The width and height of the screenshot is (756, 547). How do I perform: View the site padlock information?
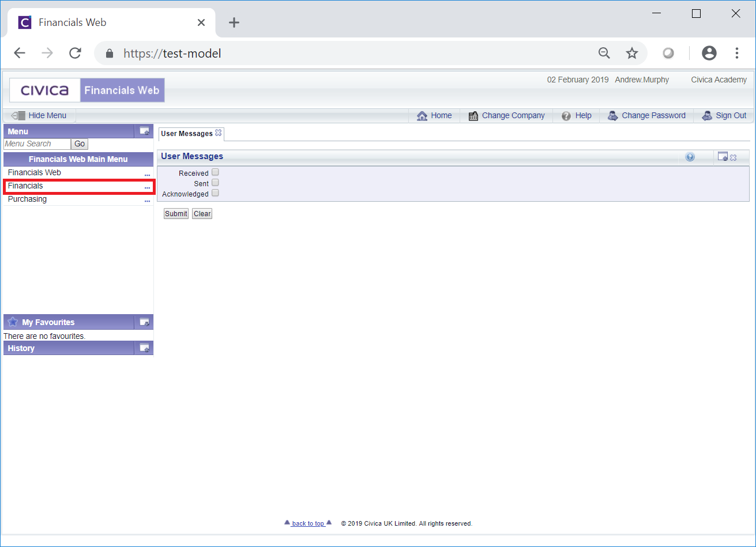coord(110,54)
